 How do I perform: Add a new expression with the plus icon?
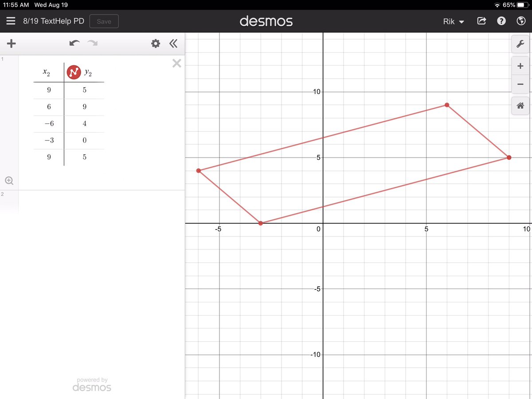pos(11,43)
